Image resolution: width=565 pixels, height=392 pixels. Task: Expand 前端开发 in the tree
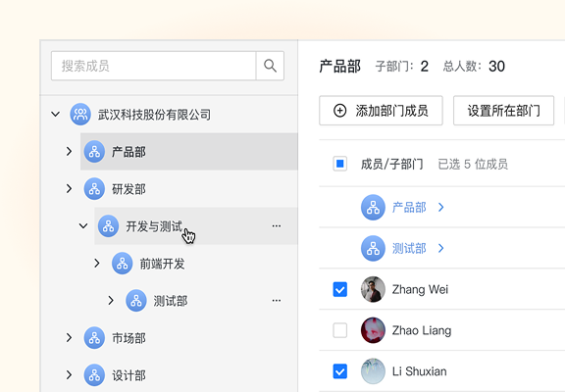[x=97, y=264]
